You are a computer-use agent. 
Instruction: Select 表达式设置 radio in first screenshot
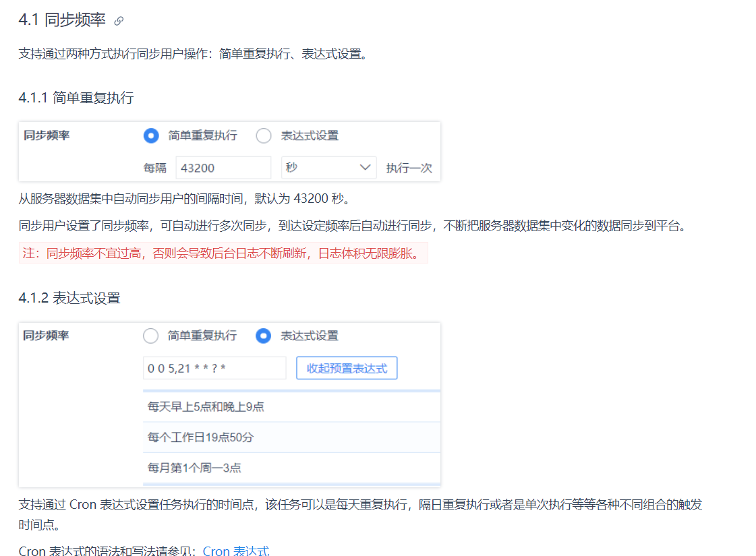point(264,136)
